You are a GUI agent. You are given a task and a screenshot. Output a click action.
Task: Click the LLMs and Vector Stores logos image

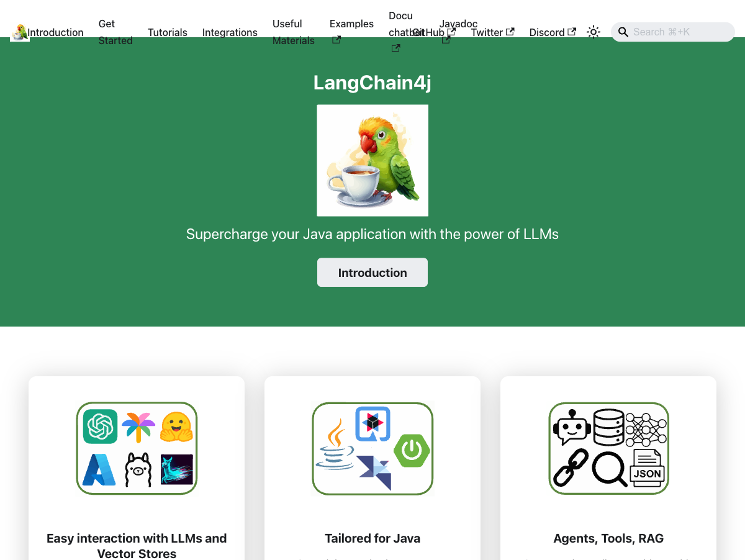click(x=137, y=448)
